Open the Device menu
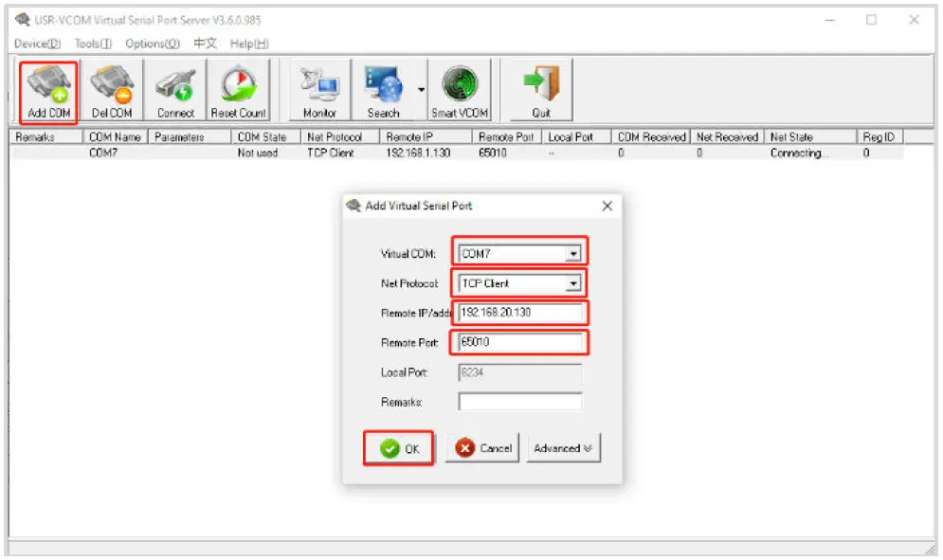The width and height of the screenshot is (943, 560). tap(37, 44)
